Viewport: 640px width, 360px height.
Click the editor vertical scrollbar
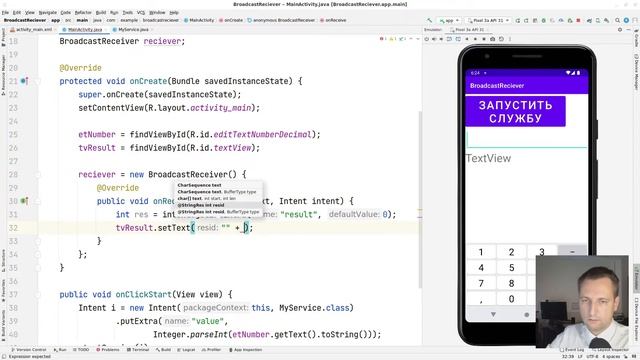420,199
